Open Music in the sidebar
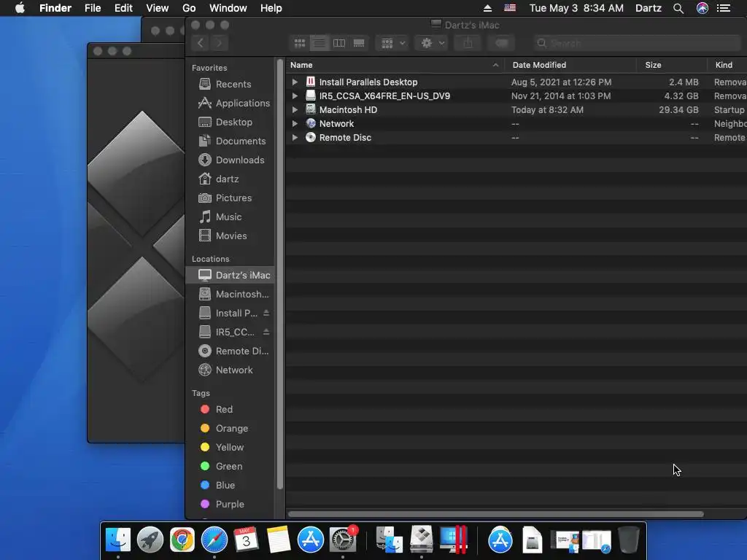The image size is (747, 560). pyautogui.click(x=230, y=217)
